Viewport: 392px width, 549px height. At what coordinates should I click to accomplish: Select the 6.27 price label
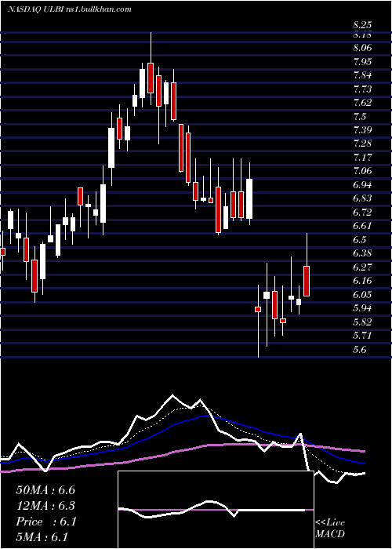point(362,267)
